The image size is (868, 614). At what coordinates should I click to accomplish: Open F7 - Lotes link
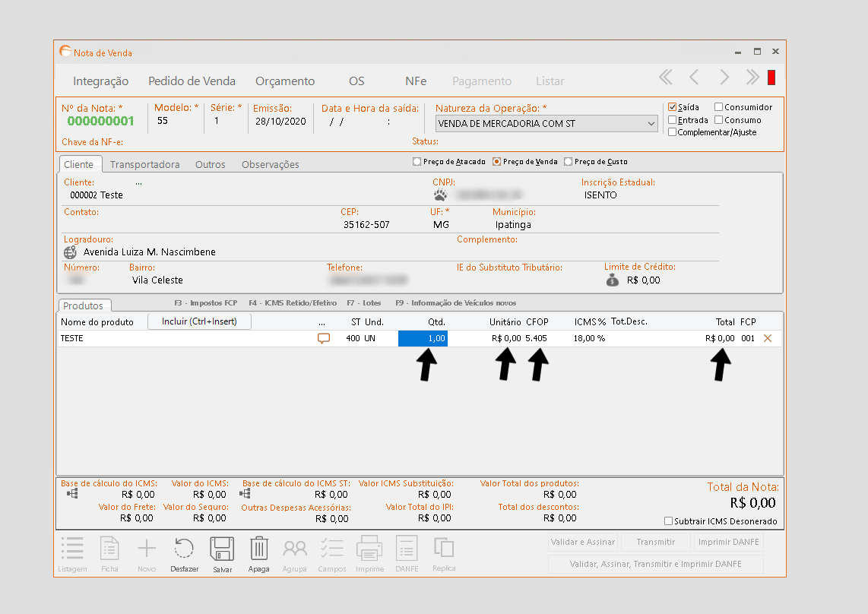click(364, 303)
